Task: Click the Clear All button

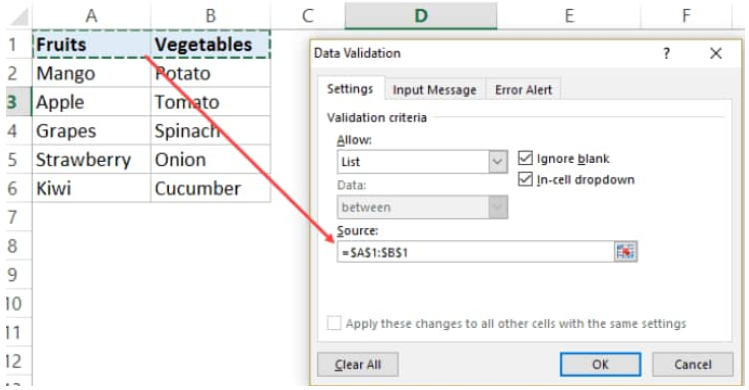Action: coord(358,365)
